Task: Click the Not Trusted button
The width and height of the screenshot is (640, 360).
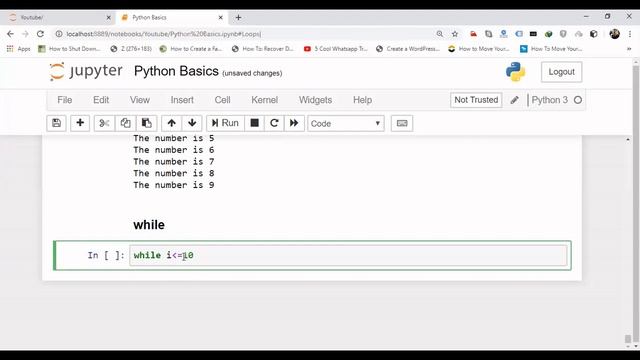Action: click(476, 100)
